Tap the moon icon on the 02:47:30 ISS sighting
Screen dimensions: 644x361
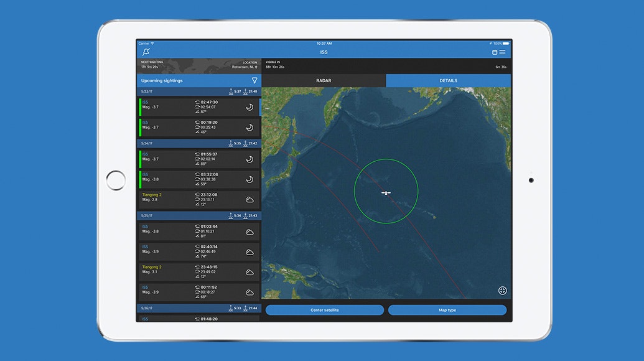tap(250, 106)
